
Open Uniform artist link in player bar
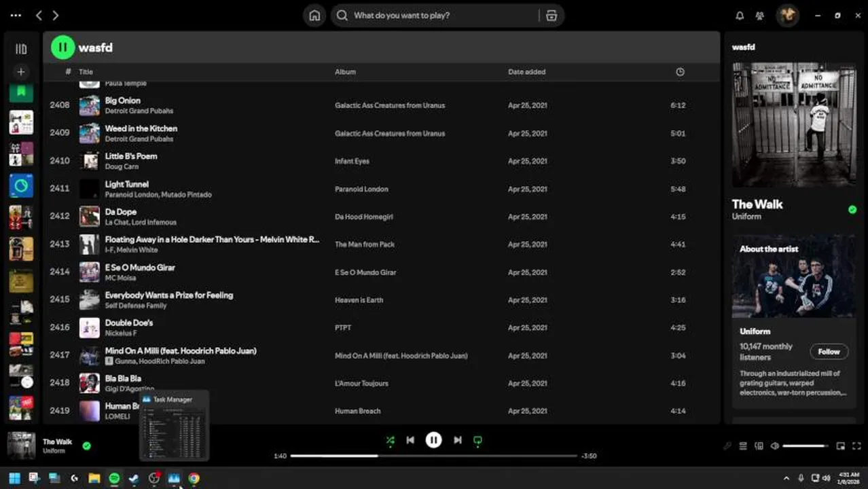(54, 451)
